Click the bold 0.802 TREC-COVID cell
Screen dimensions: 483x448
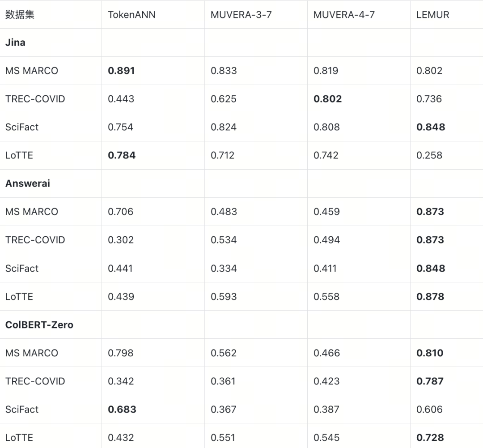pyautogui.click(x=327, y=99)
